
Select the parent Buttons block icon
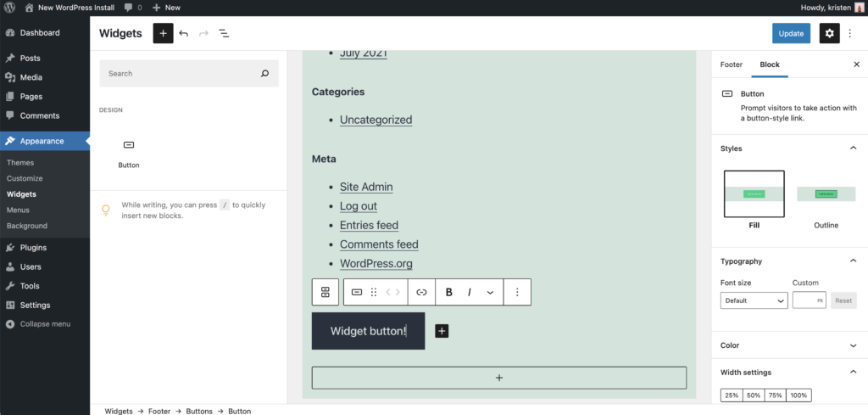point(325,292)
